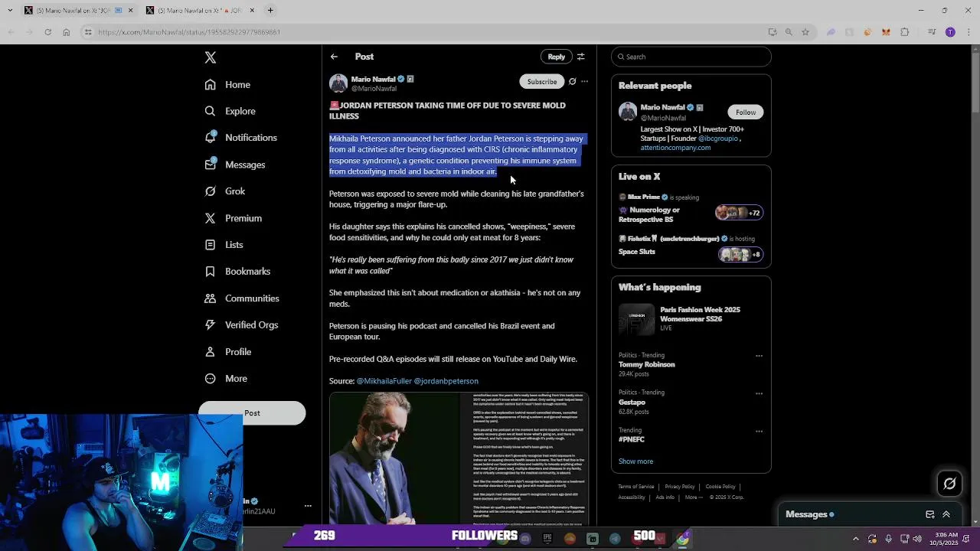Viewport: 980px width, 551px height.
Task: Open the text screenshot image attachment
Action: [x=524, y=459]
